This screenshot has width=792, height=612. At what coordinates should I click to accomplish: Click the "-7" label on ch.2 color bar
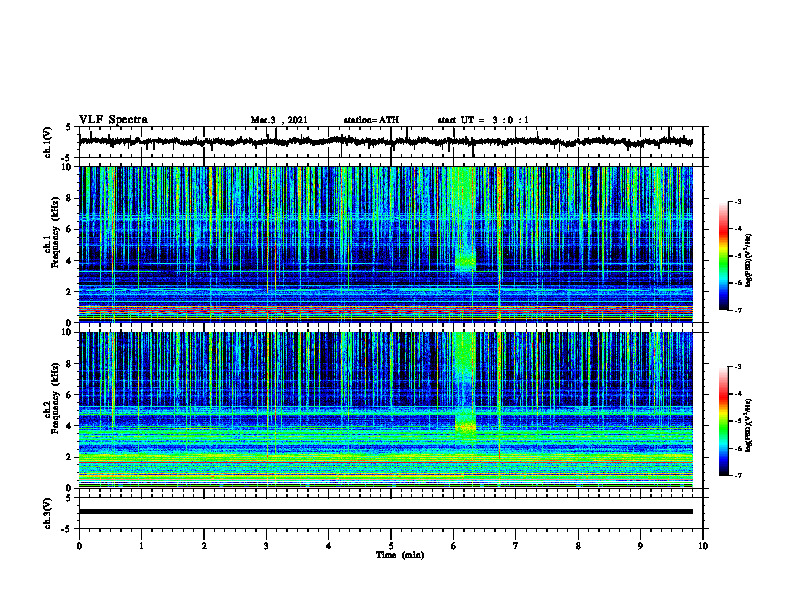coord(737,476)
